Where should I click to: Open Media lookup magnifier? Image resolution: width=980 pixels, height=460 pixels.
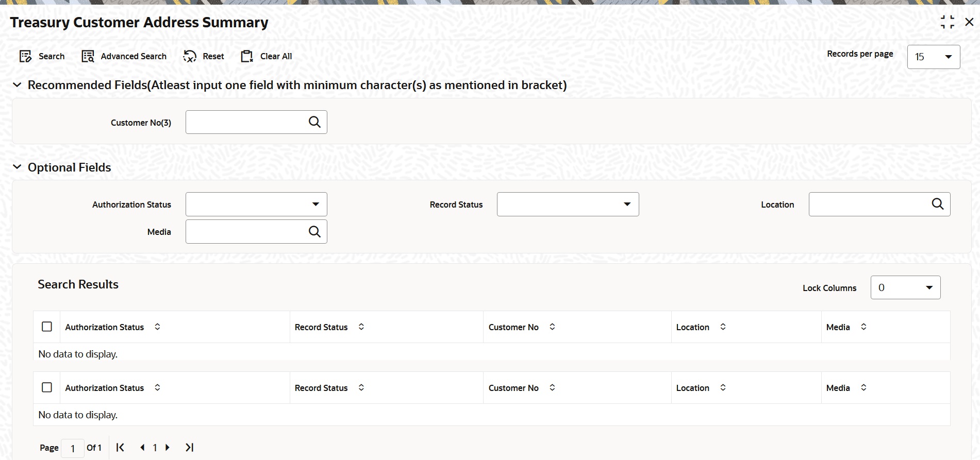tap(314, 232)
